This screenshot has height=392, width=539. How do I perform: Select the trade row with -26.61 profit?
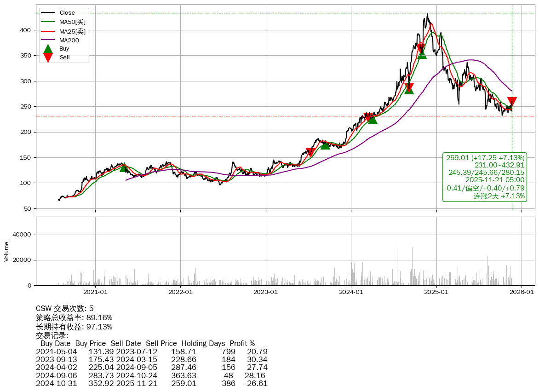[152, 383]
